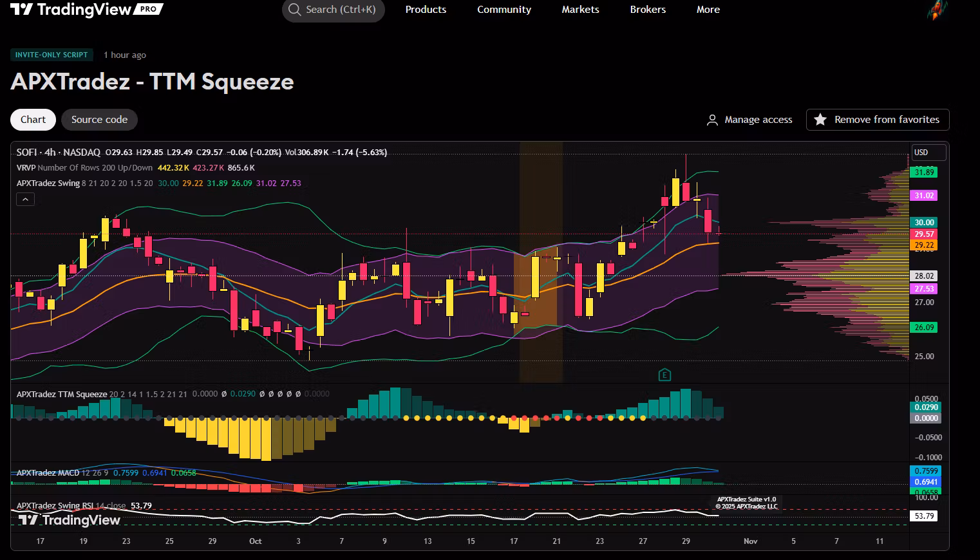The image size is (980, 560).
Task: Click the VRVP total volume 865.6K
Action: pos(242,168)
